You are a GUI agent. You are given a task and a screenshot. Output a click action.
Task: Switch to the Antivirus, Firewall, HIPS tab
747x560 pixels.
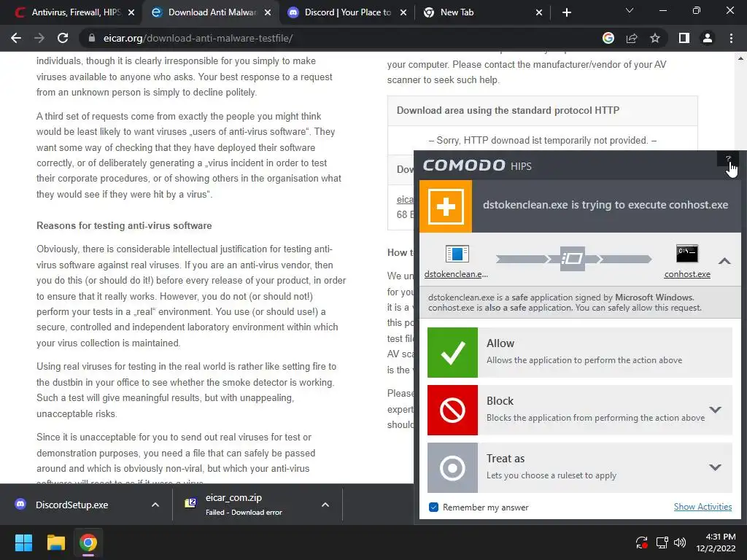click(x=74, y=12)
